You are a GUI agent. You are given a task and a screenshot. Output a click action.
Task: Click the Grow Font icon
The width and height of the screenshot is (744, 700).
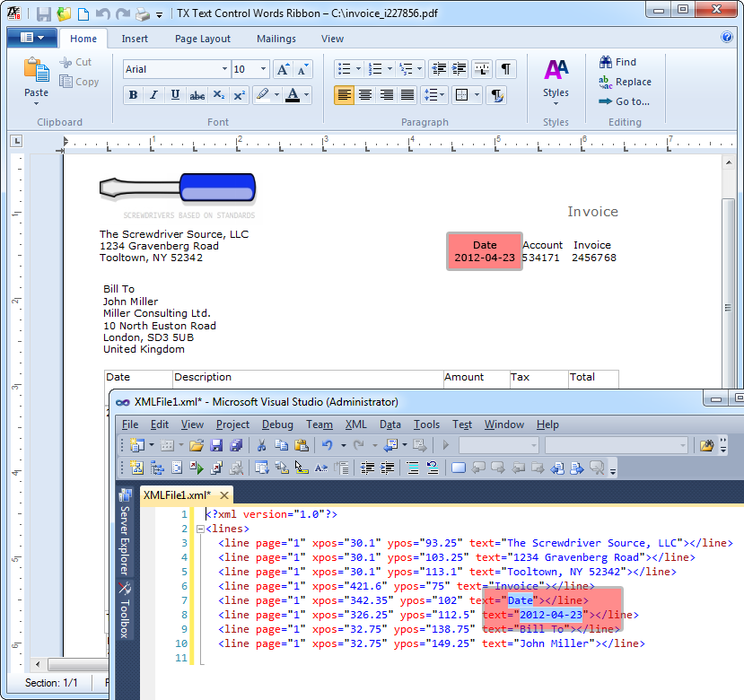283,69
